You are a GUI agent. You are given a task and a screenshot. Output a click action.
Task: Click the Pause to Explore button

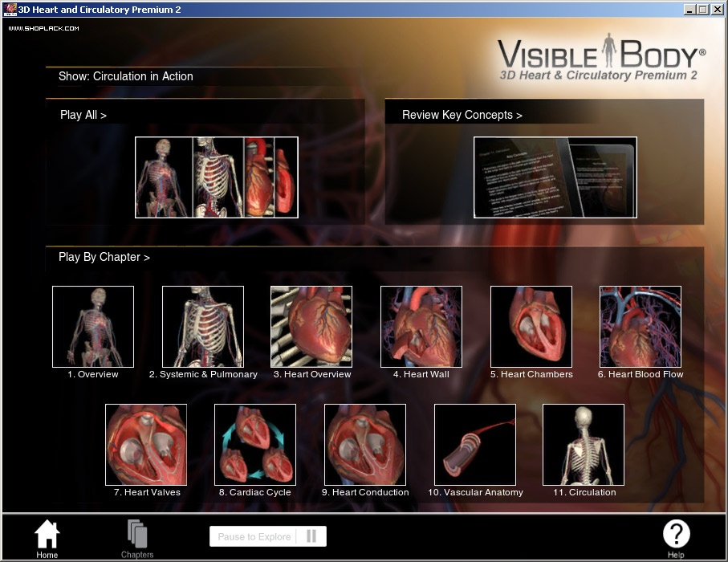click(x=268, y=536)
